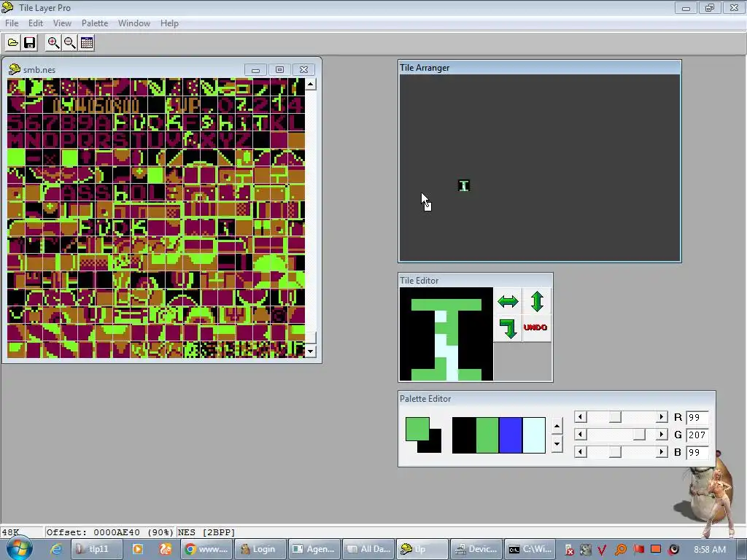Click the red flag system tray icon
The width and height of the screenshot is (747, 560).
click(x=638, y=550)
